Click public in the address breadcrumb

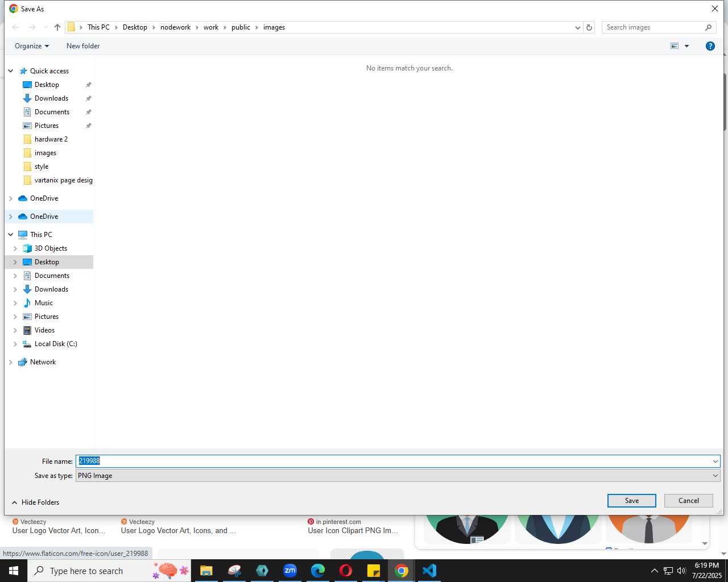click(241, 27)
